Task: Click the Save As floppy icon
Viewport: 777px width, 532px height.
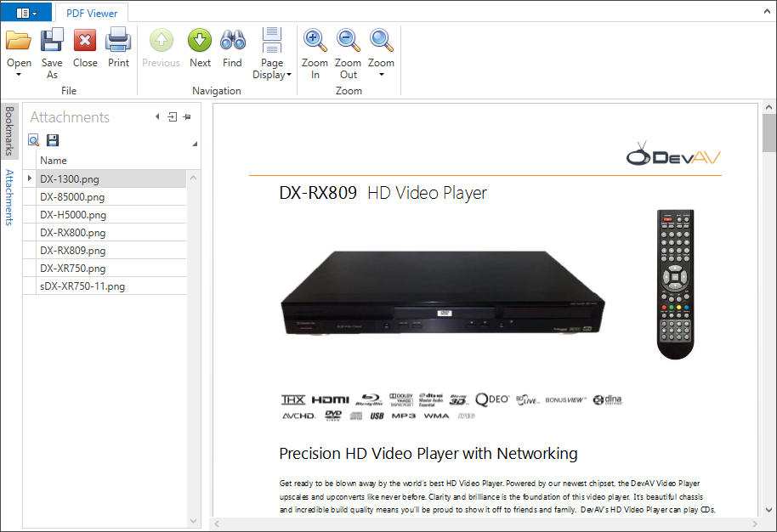Action: (52, 41)
